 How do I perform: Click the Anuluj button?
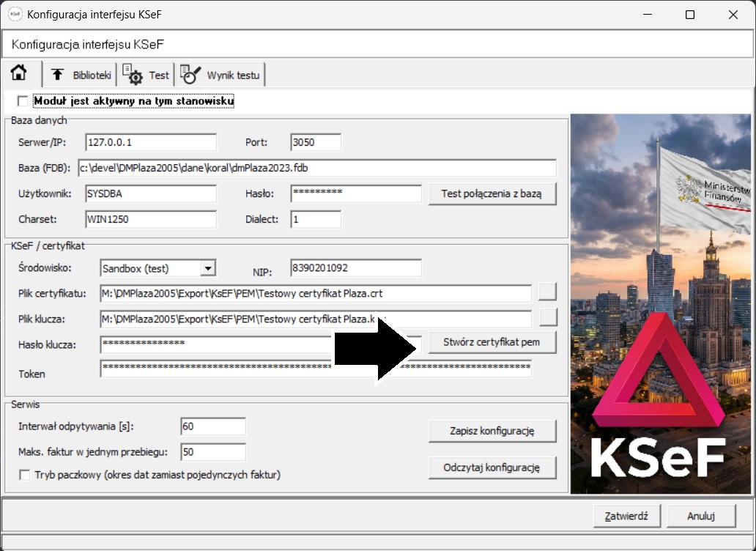click(x=701, y=516)
